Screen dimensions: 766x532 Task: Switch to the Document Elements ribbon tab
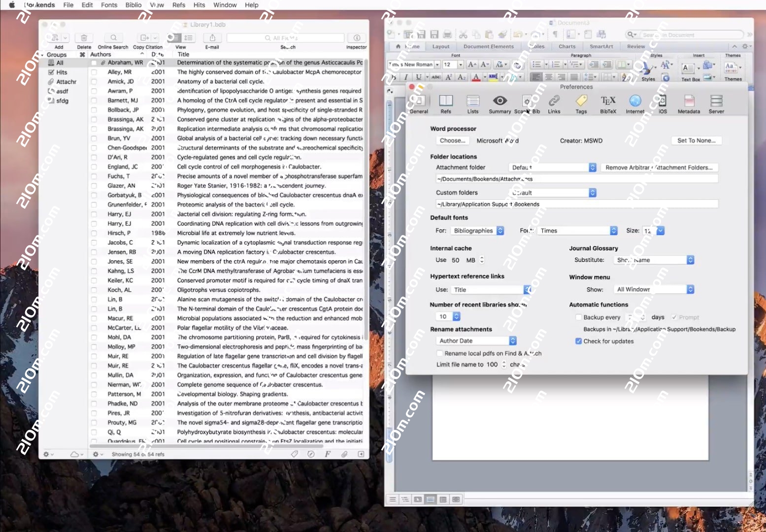click(488, 47)
